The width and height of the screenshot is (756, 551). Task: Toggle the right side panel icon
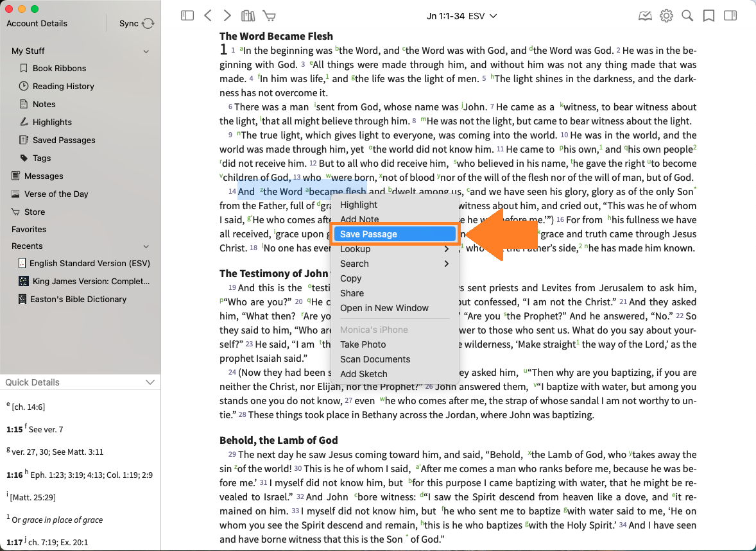pyautogui.click(x=730, y=16)
